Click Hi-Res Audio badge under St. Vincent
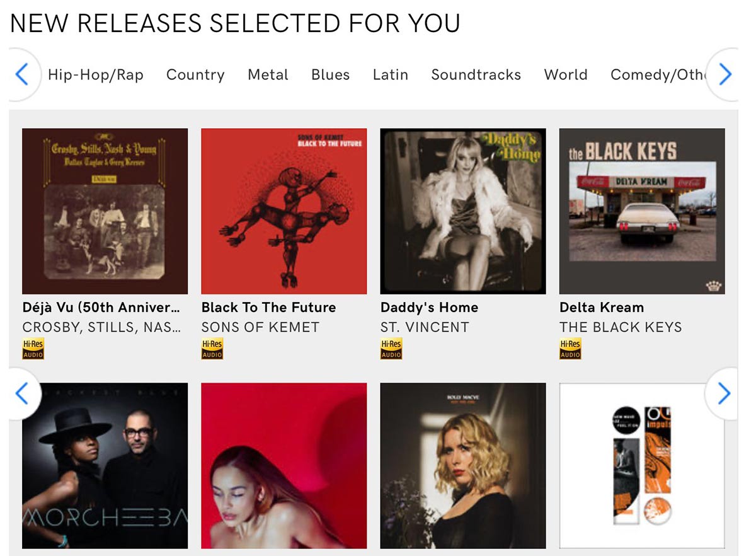 click(x=391, y=349)
